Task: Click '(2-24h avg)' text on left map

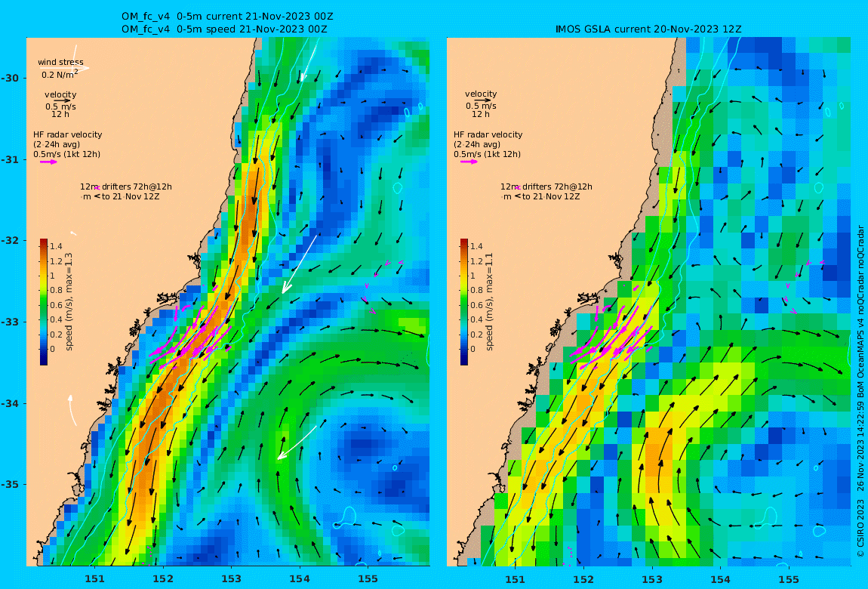Action: coord(57,144)
